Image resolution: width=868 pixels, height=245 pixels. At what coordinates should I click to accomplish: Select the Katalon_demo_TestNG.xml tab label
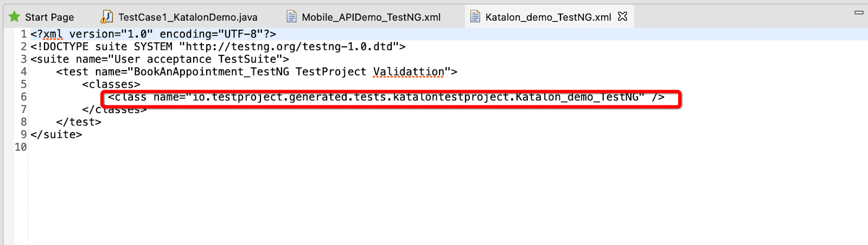pyautogui.click(x=548, y=17)
